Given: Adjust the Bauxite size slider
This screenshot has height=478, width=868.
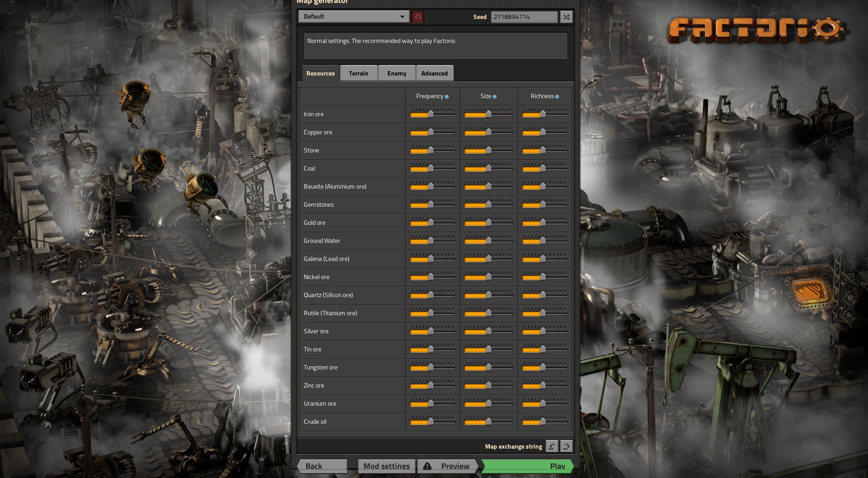Looking at the screenshot, I should coord(489,186).
